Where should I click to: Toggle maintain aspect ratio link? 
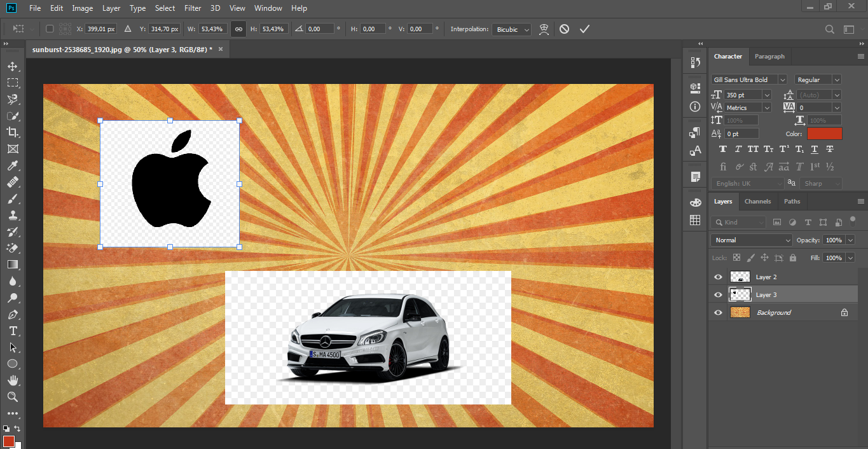coord(238,29)
